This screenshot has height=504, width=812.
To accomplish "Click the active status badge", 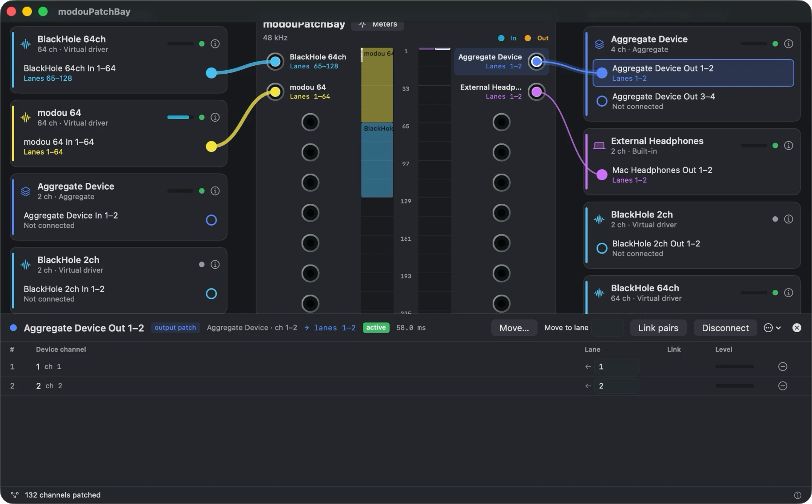I will tap(376, 328).
